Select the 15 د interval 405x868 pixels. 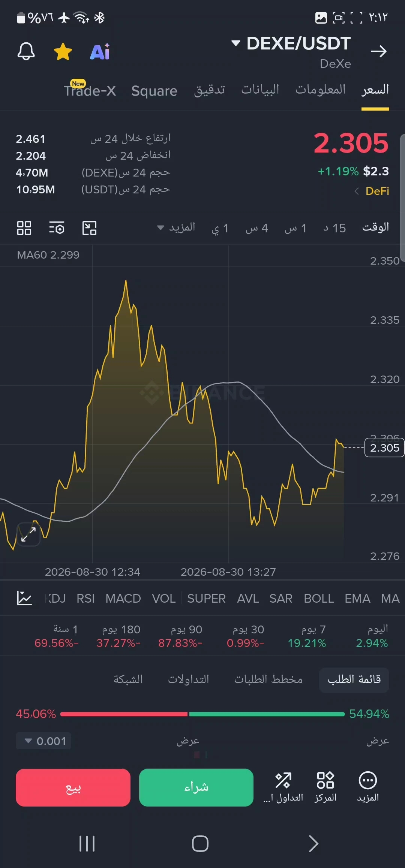334,228
